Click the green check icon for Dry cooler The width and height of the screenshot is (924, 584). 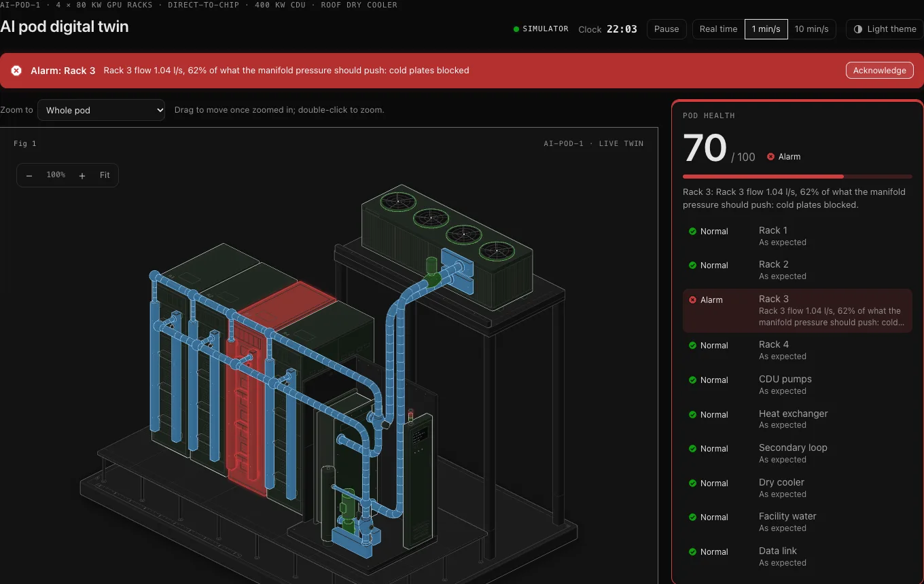(692, 483)
